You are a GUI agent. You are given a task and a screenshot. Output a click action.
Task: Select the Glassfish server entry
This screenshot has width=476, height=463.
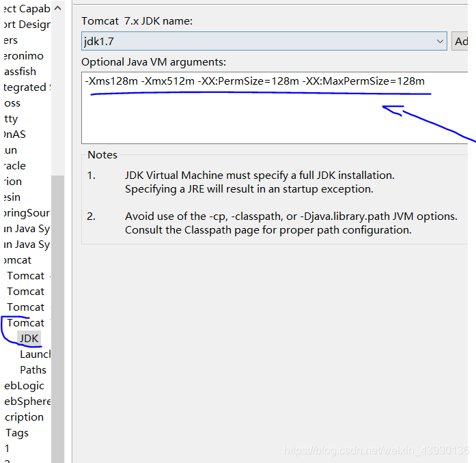pyautogui.click(x=20, y=71)
